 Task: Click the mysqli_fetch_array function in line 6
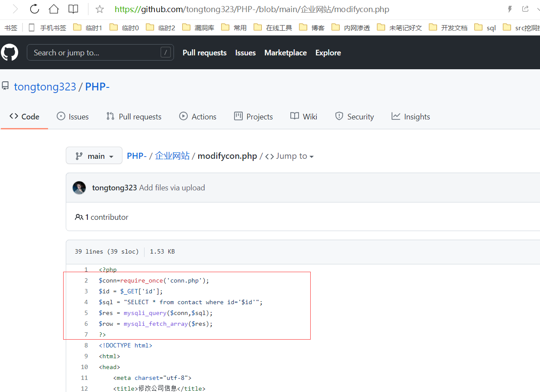tap(156, 324)
